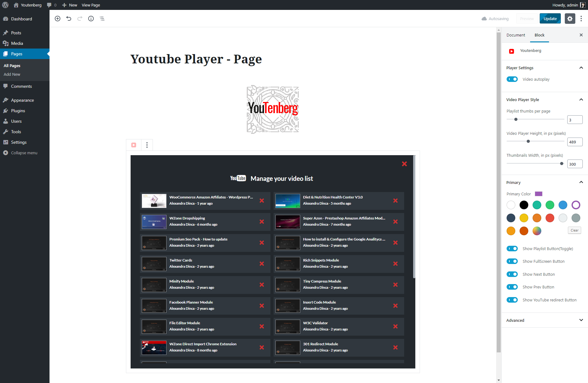Open Appearance menu item
Viewport: 588px width, 383px height.
coord(25,100)
